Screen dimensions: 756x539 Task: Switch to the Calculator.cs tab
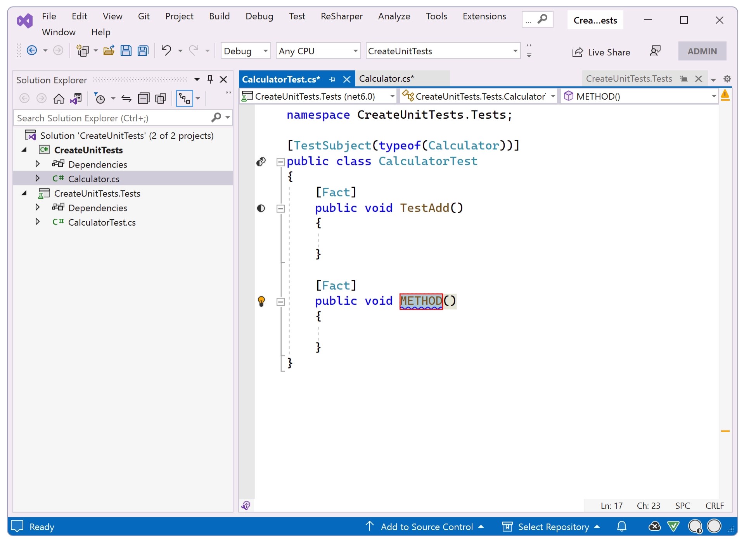386,78
